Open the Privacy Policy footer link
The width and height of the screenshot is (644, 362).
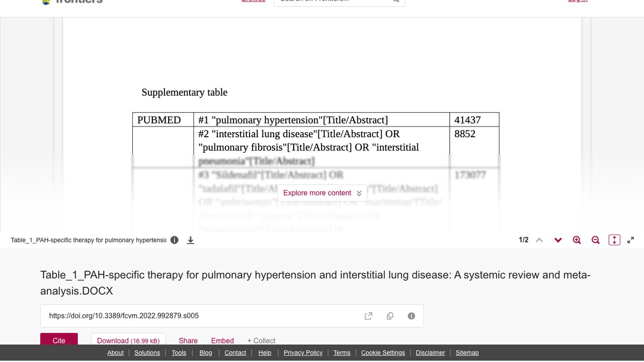pyautogui.click(x=303, y=353)
